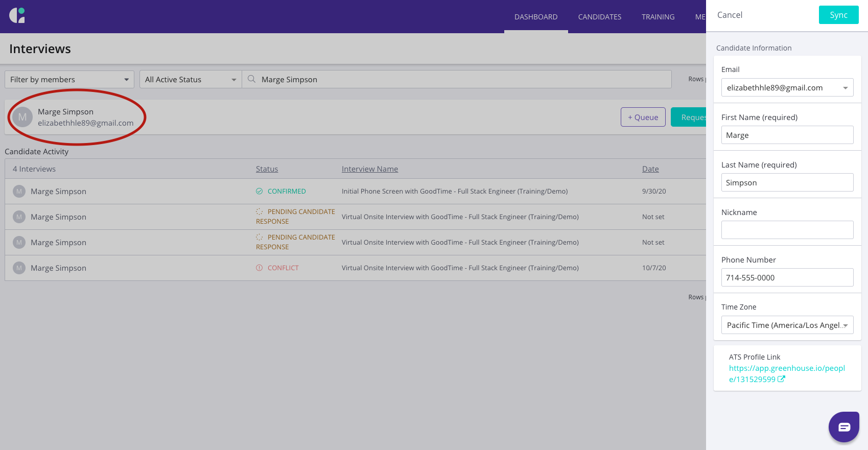Click avatar in the confirmed interview row
Image resolution: width=868 pixels, height=450 pixels.
tap(19, 192)
